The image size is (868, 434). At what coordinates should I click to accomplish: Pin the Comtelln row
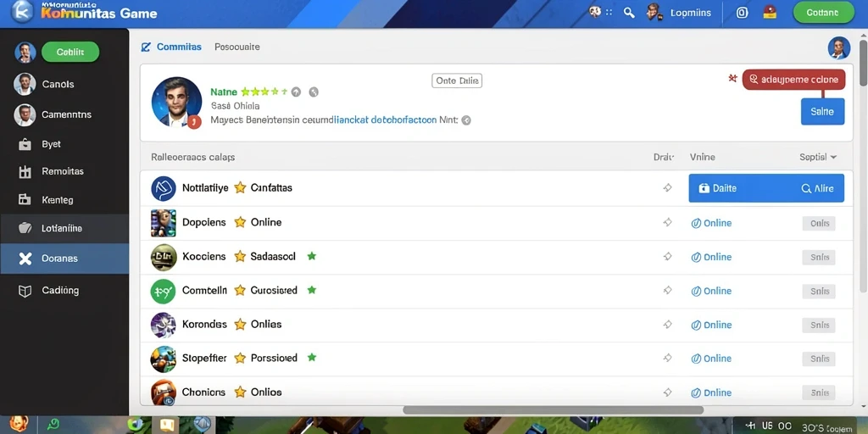point(668,291)
